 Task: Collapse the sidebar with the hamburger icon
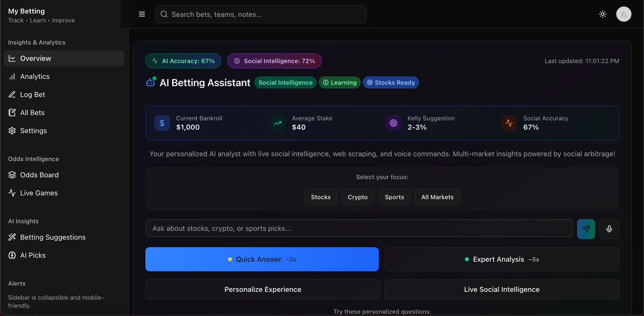142,14
